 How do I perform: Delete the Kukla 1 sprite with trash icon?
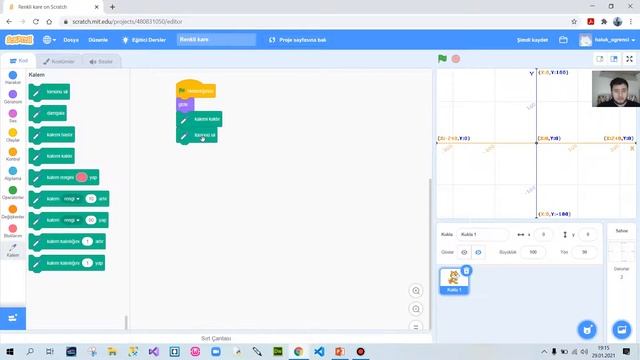click(467, 270)
